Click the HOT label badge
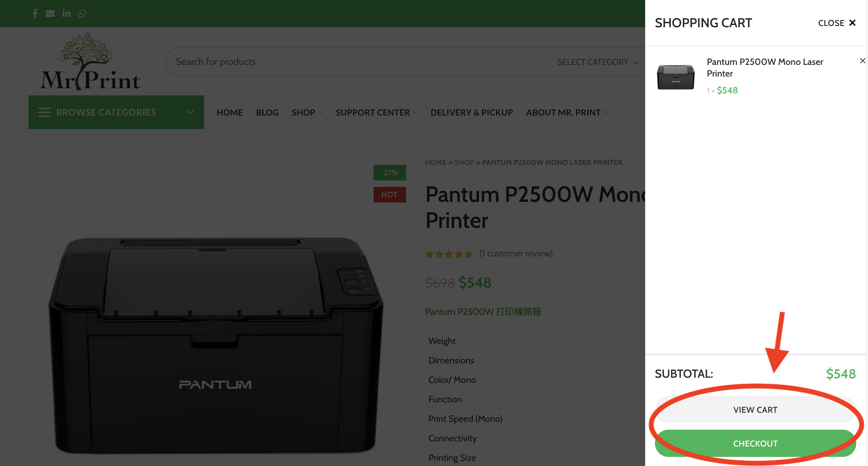The height and width of the screenshot is (466, 868). click(389, 195)
